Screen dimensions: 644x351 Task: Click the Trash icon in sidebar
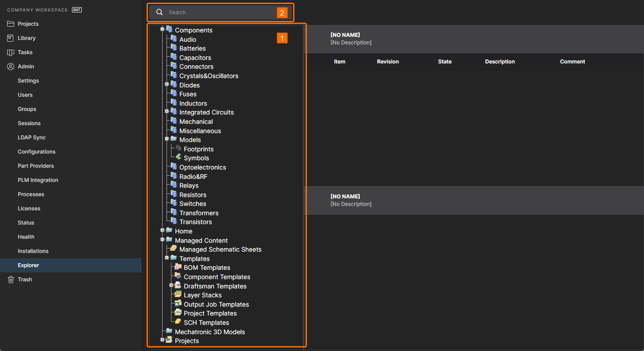click(11, 280)
